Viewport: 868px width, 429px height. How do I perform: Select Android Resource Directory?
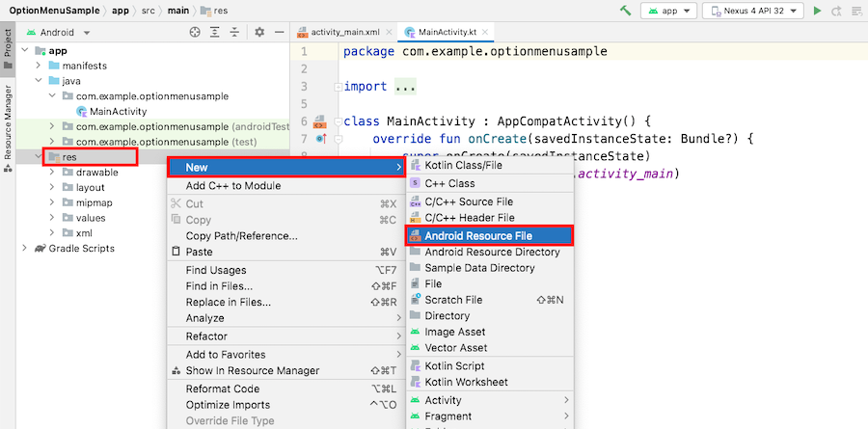pos(491,252)
